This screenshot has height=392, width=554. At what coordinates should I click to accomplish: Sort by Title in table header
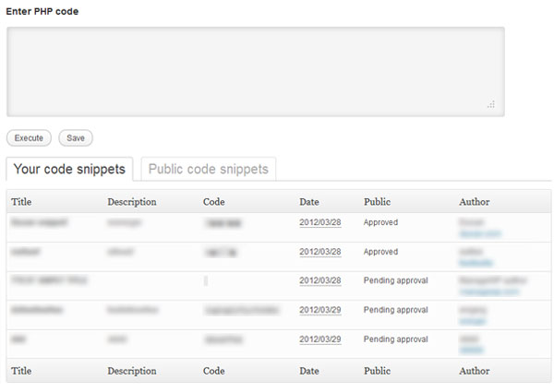point(21,201)
